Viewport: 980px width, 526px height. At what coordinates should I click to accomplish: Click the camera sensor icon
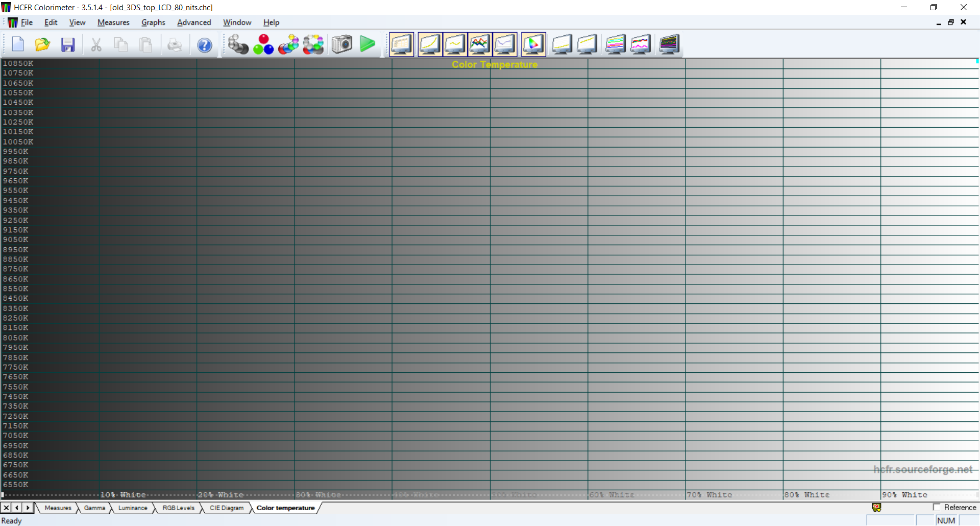(x=342, y=44)
